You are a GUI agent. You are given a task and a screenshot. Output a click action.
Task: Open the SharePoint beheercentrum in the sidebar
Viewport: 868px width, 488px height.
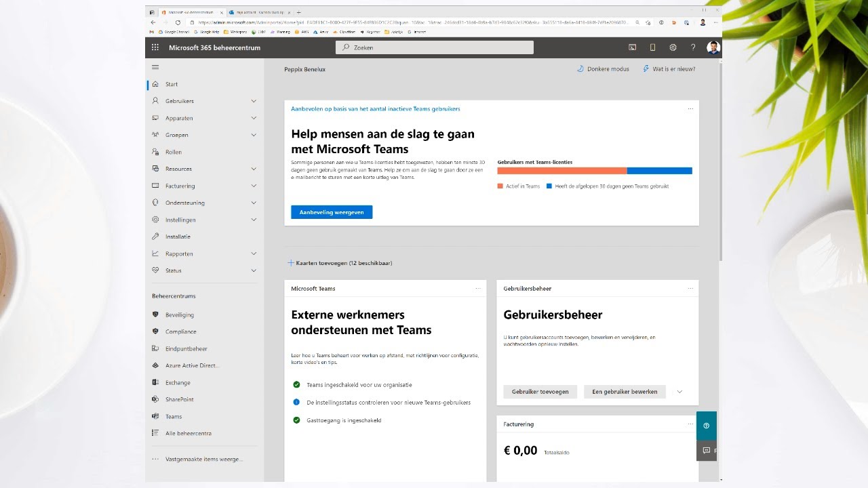(x=180, y=399)
